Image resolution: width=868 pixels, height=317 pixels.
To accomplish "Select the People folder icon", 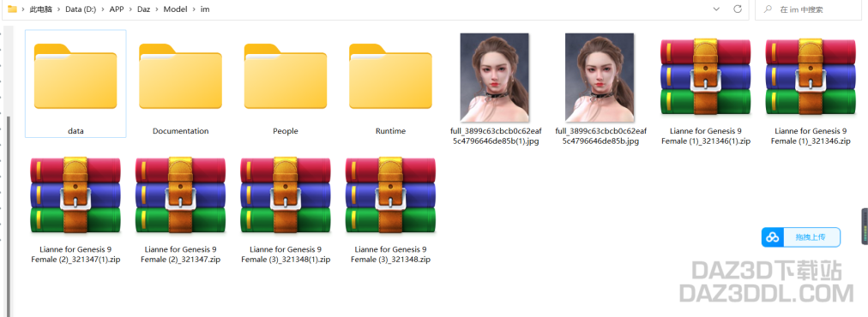I will pyautogui.click(x=286, y=75).
